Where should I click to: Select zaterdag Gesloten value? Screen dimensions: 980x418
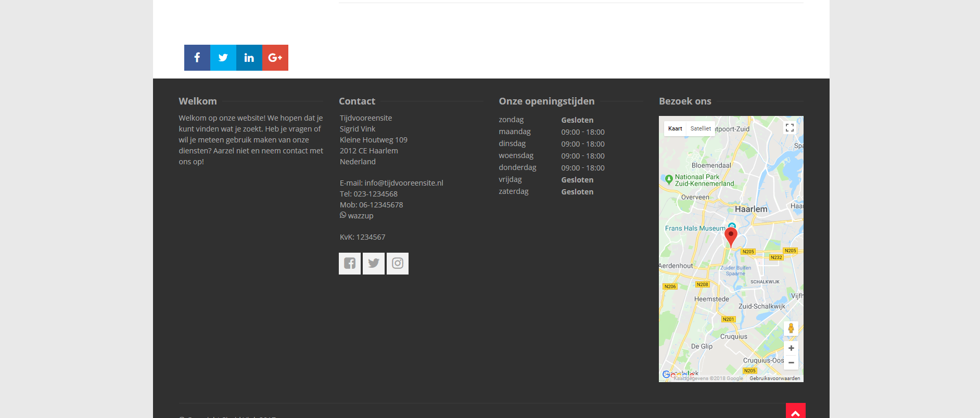(577, 192)
